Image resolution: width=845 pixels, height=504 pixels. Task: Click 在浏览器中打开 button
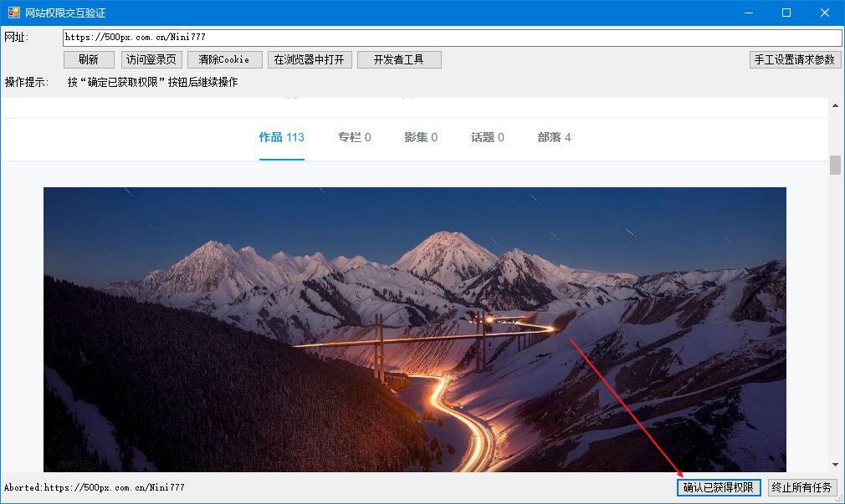[x=310, y=60]
